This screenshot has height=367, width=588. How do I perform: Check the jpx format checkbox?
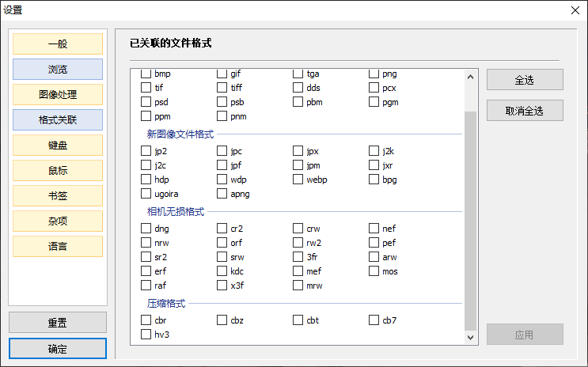point(298,151)
